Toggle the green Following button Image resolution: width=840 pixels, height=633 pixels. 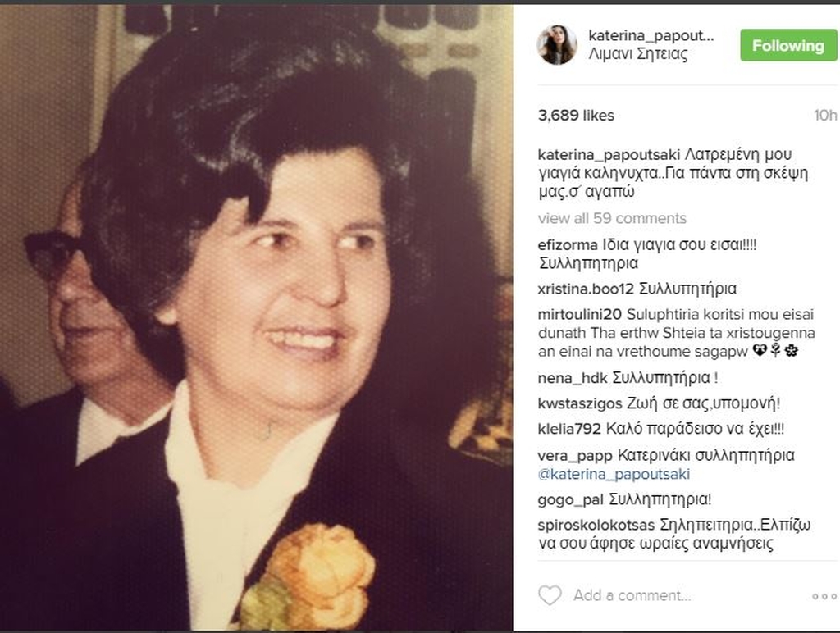tap(788, 46)
